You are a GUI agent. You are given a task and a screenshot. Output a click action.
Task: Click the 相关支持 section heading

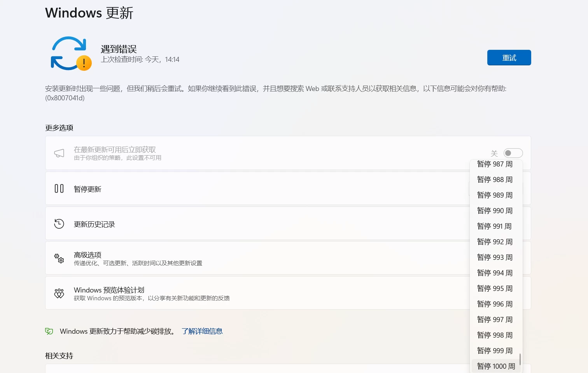(x=59, y=355)
